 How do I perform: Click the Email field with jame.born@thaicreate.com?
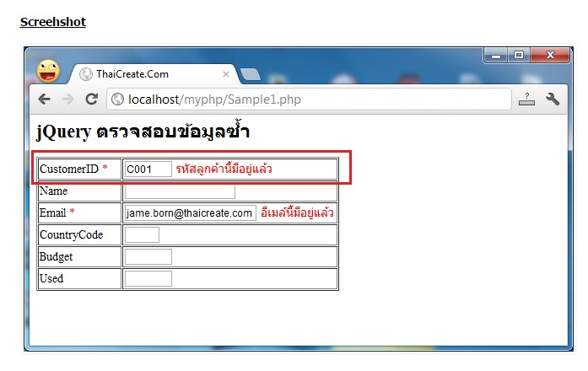[190, 212]
